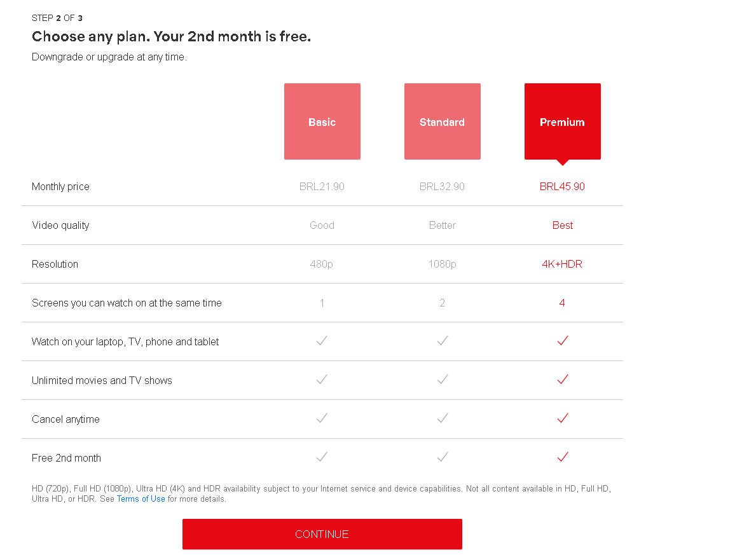Click the Standard checkmark for Unlimited movies and TV shows
The width and height of the screenshot is (756, 557).
tap(442, 380)
